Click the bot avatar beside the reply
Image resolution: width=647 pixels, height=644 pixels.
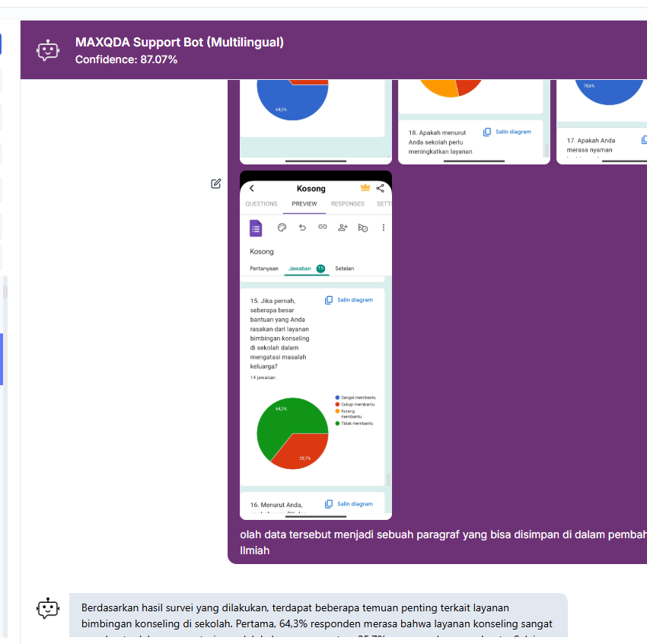(48, 608)
